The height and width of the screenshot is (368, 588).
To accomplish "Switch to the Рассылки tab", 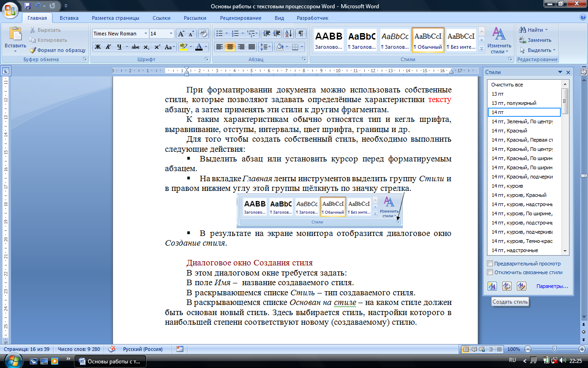I will click(x=195, y=18).
